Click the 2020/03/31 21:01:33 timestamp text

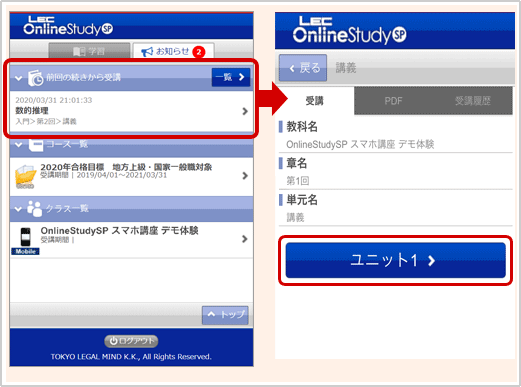[54, 100]
